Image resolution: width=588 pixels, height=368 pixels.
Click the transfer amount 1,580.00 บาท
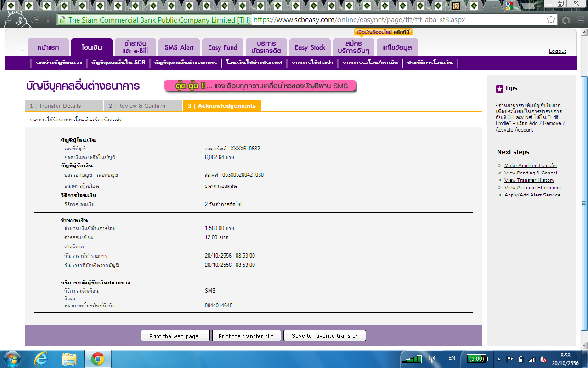click(x=220, y=228)
